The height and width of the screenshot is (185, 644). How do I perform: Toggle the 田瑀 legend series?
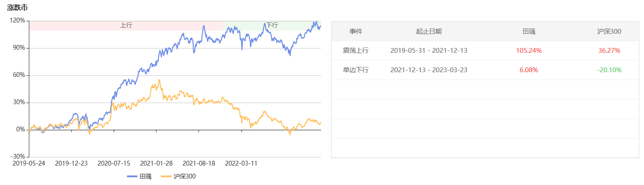(x=139, y=176)
